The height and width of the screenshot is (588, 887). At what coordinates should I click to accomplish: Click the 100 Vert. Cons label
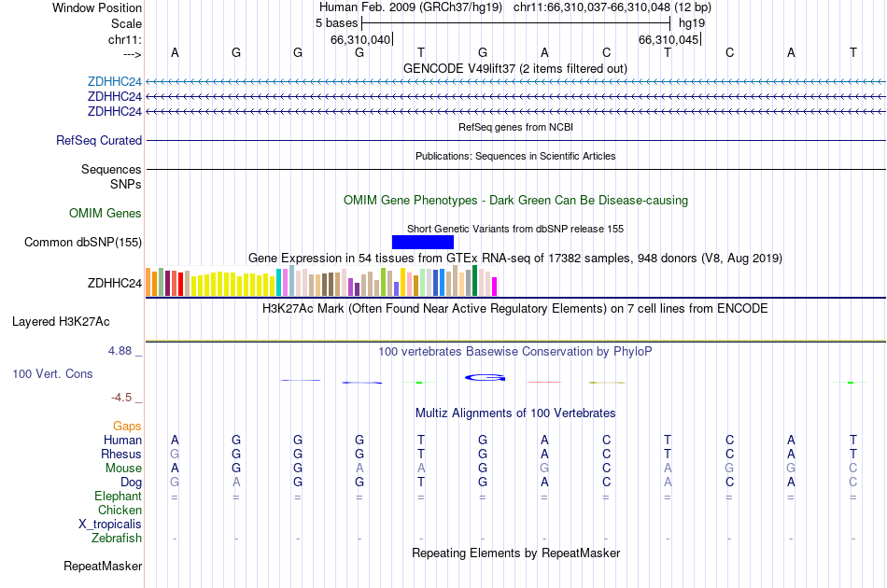pos(52,373)
